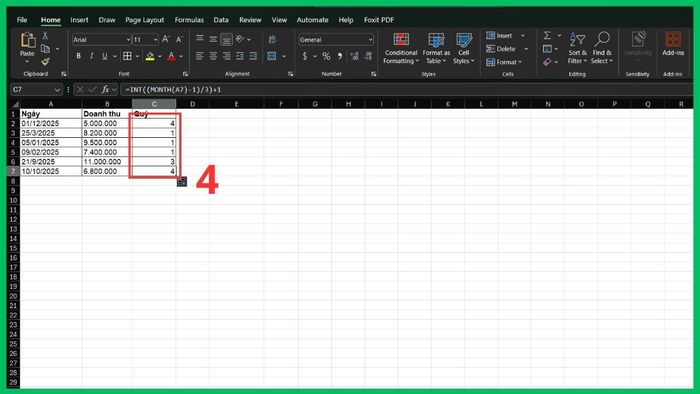Apply the Borders icon
The image size is (700, 394).
click(127, 56)
